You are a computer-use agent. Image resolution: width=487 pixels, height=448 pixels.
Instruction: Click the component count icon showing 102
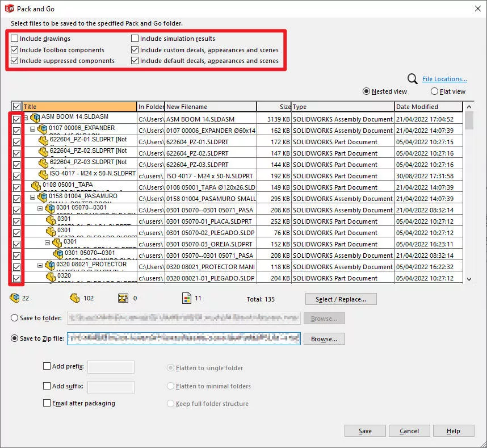click(x=74, y=297)
